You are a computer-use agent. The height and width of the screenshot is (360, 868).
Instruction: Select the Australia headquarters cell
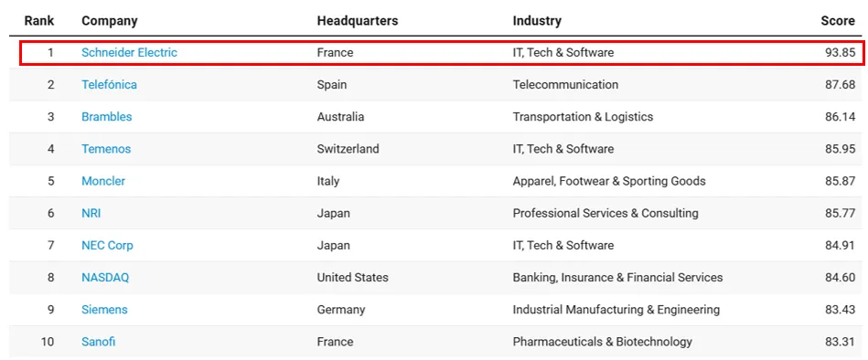pos(340,117)
